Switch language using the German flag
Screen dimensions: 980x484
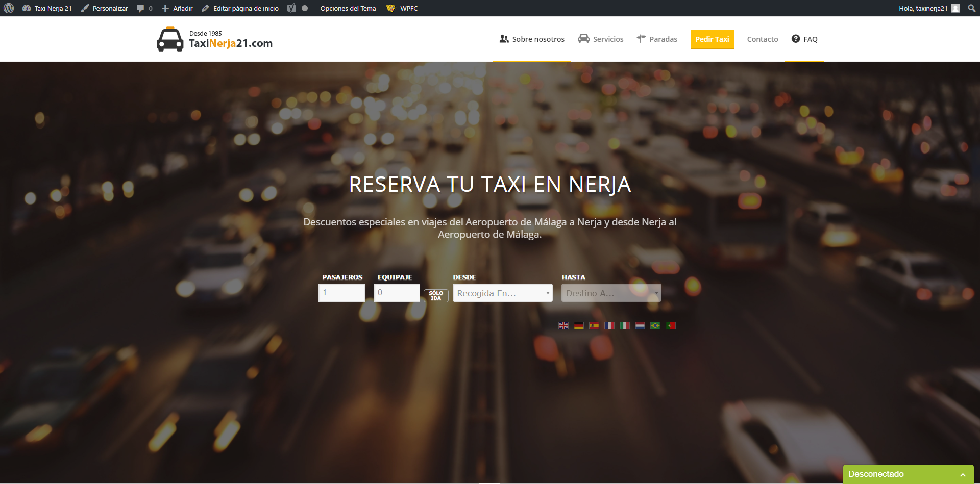579,325
